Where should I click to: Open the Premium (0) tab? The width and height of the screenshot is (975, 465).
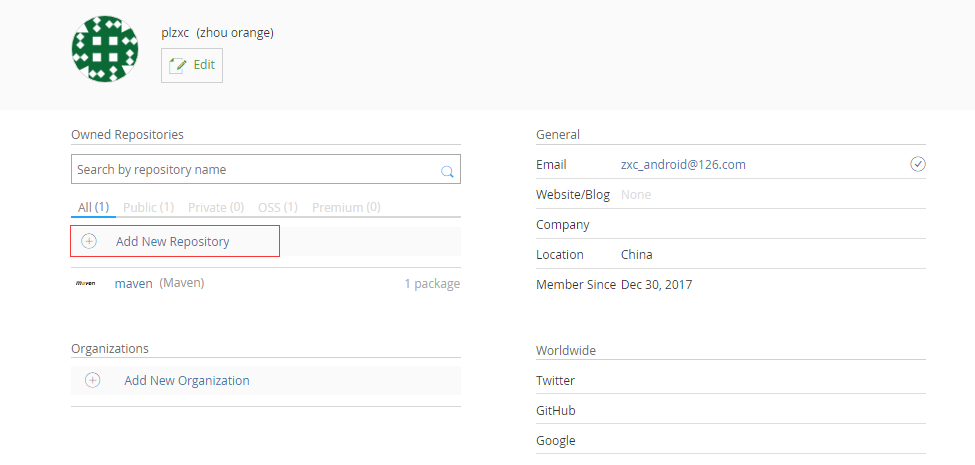346,207
